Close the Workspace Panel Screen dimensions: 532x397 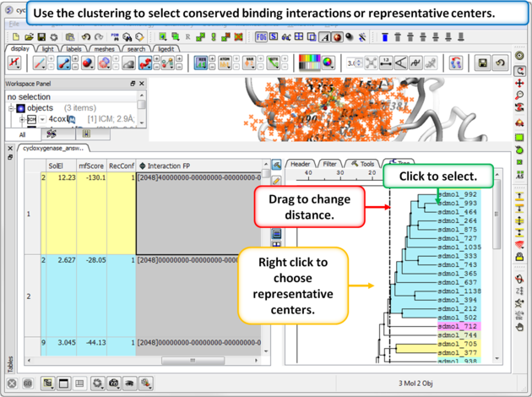143,84
